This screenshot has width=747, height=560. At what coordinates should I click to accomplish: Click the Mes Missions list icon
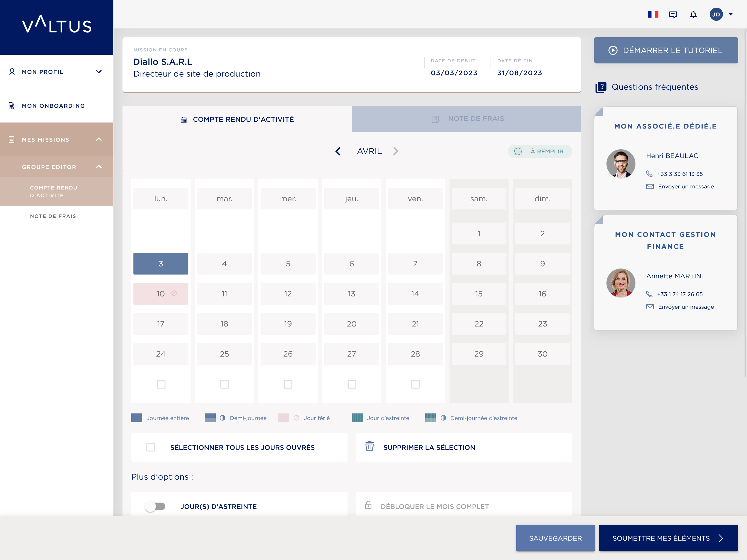11,139
